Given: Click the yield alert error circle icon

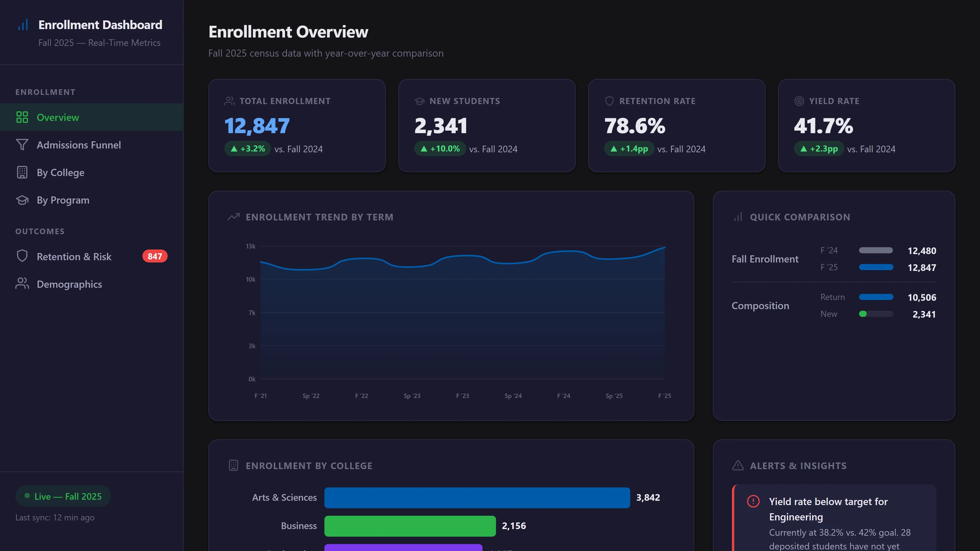Looking at the screenshot, I should (753, 502).
